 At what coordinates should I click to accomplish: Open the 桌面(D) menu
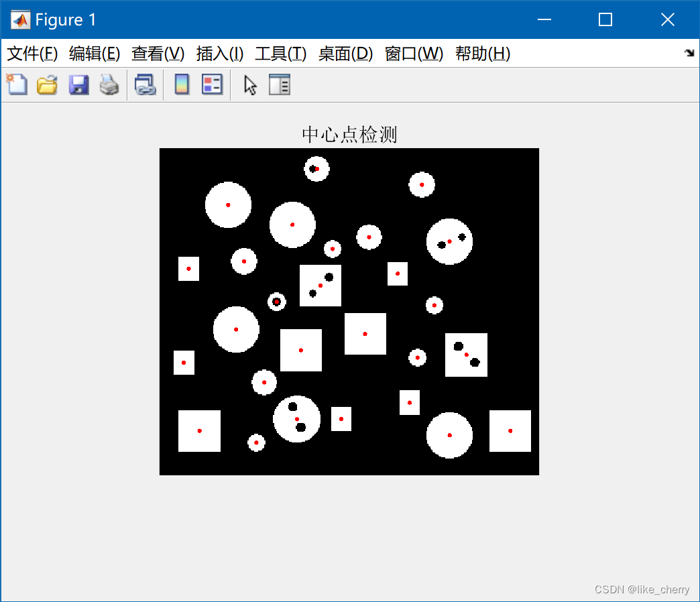click(345, 54)
